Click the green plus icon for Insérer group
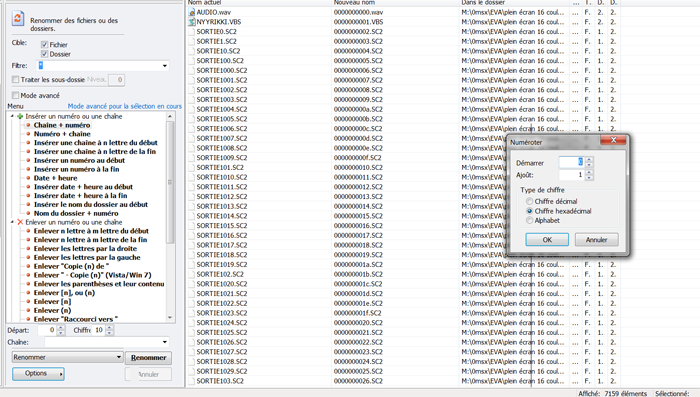The height and width of the screenshot is (397, 700). 20,117
